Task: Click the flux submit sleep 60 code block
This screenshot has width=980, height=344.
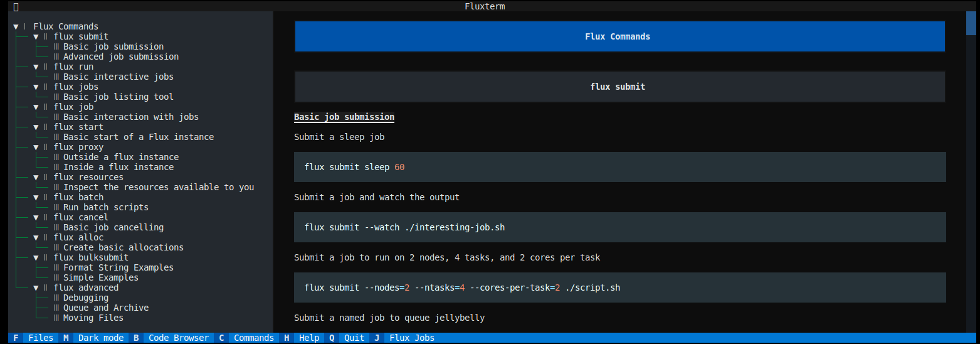Action: pos(620,167)
